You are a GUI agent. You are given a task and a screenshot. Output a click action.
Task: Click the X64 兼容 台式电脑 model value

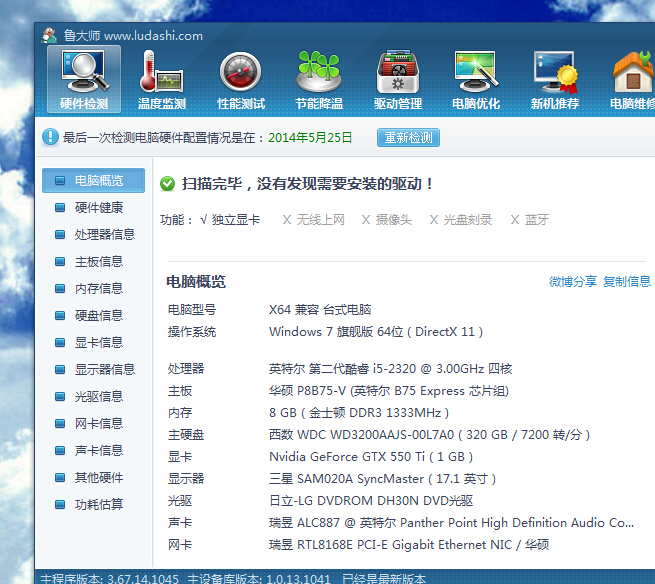pos(320,310)
